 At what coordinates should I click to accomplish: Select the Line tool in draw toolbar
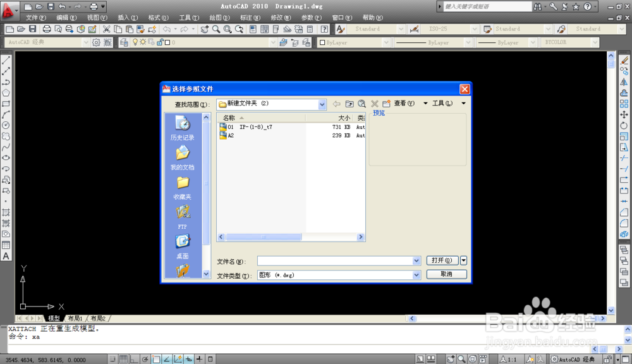pos(6,61)
